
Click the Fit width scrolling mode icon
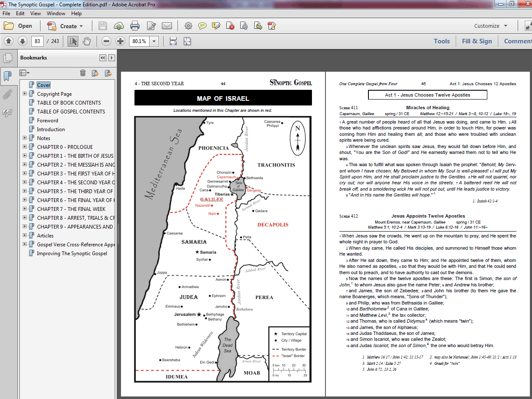click(173, 41)
